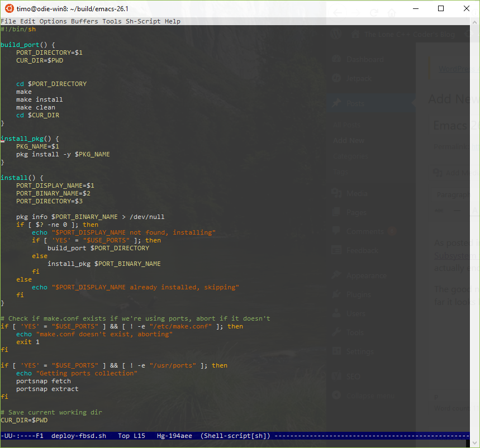Viewport: 480px width, 448px height.
Task: Click the install() function definition
Action: point(22,178)
